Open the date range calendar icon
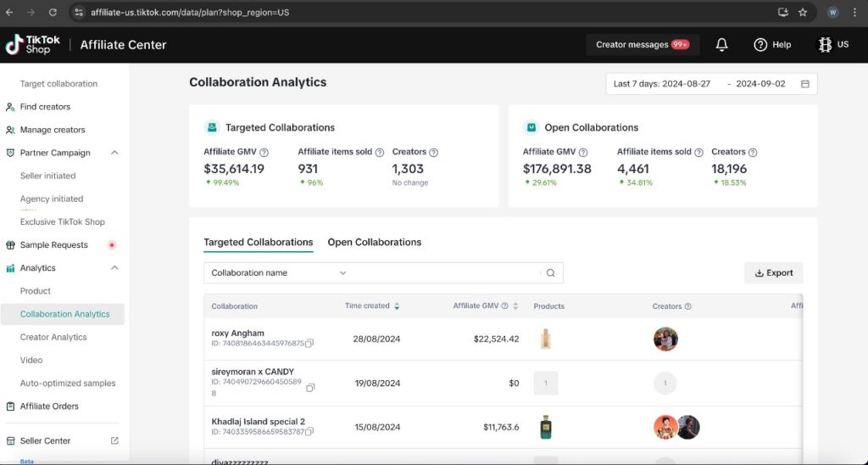The height and width of the screenshot is (465, 868). 805,84
